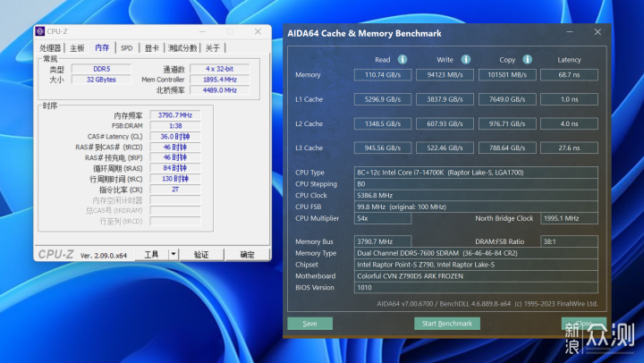
Task: Click Start Benchmark in AIDA64
Action: coord(447,324)
